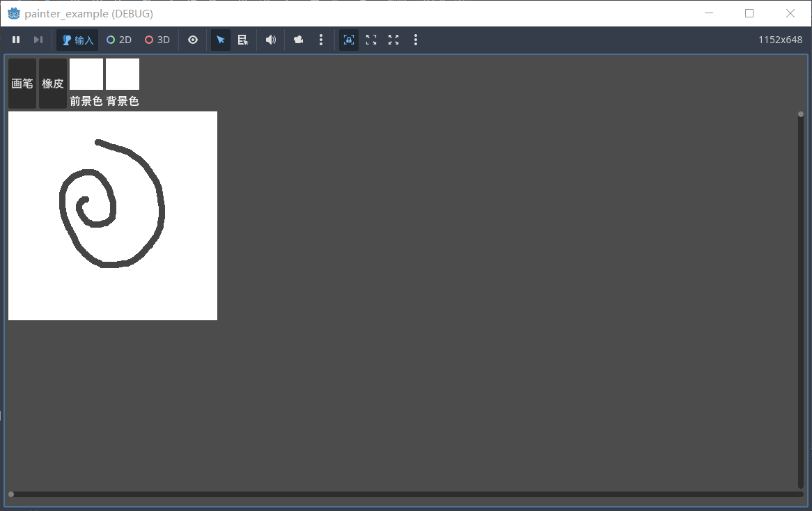Switch to 2D selection mode
The height and width of the screenshot is (511, 812).
pyautogui.click(x=119, y=40)
